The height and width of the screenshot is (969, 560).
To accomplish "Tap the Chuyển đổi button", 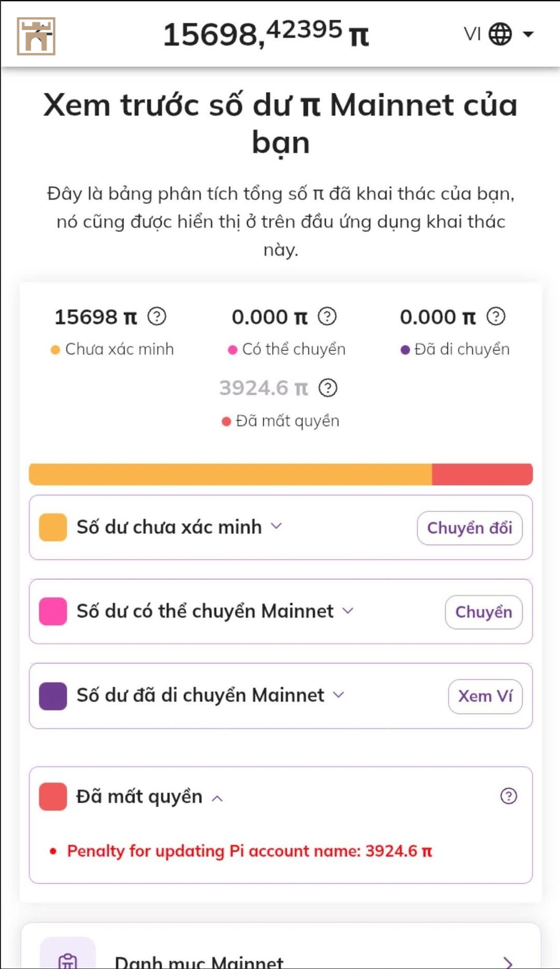I will point(470,528).
